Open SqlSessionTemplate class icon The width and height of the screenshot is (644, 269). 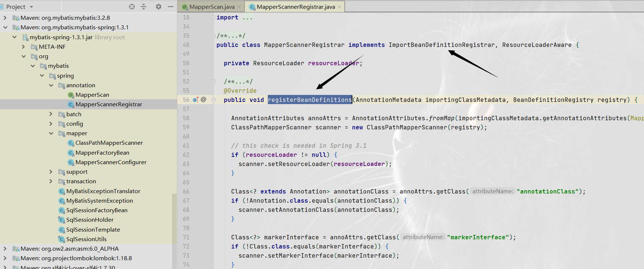tap(62, 230)
